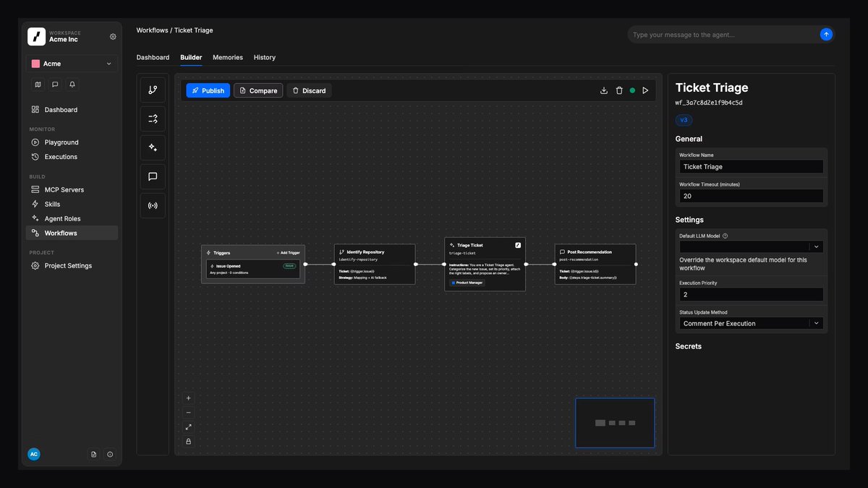Viewport: 868px width, 488px height.
Task: Click the v3 version badge
Action: (684, 120)
